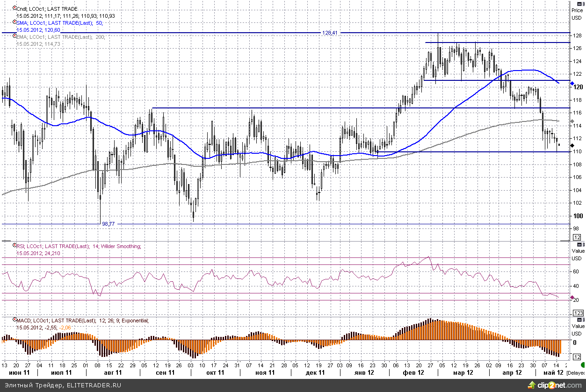Expand the SMA 50 legend icon
Screen dimensions: 586x392
tap(14, 22)
